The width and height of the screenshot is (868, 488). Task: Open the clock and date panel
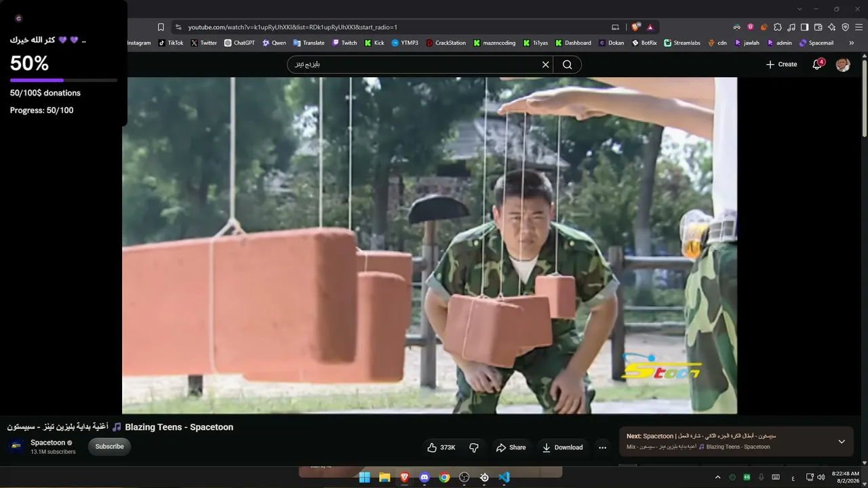coord(846,477)
